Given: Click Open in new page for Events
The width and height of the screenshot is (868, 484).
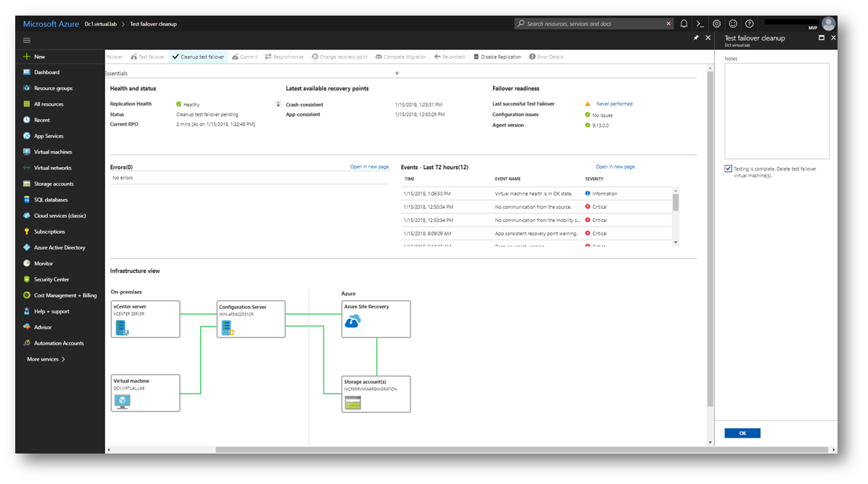Looking at the screenshot, I should [615, 167].
